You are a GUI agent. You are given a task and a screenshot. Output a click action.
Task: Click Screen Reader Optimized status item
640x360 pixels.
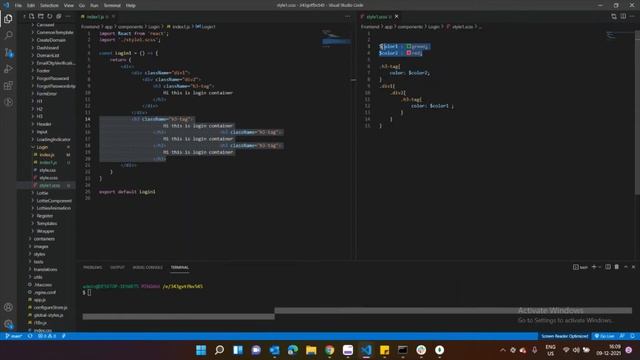[x=564, y=336]
